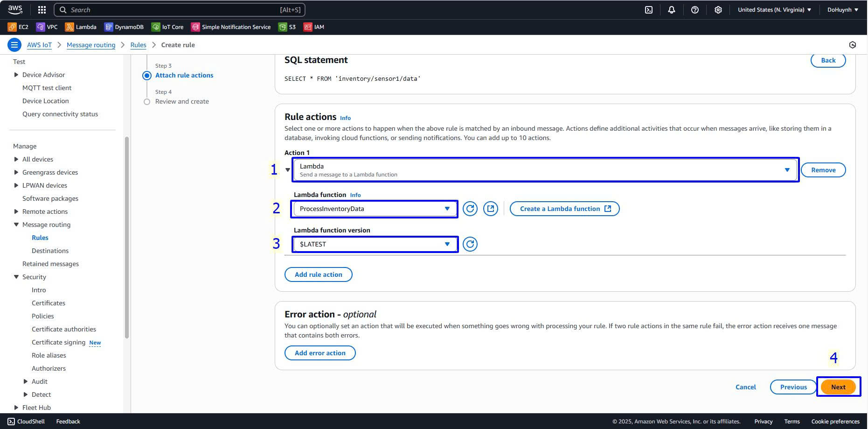
Task: Go to Message routing in breadcrumb
Action: click(x=91, y=45)
